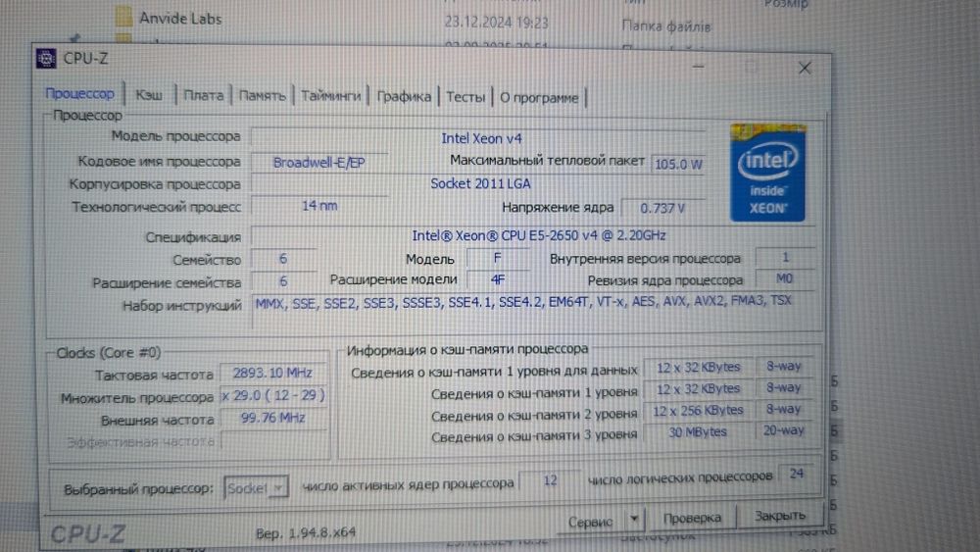Open the Кэш tab
The width and height of the screenshot is (980, 552).
[149, 95]
